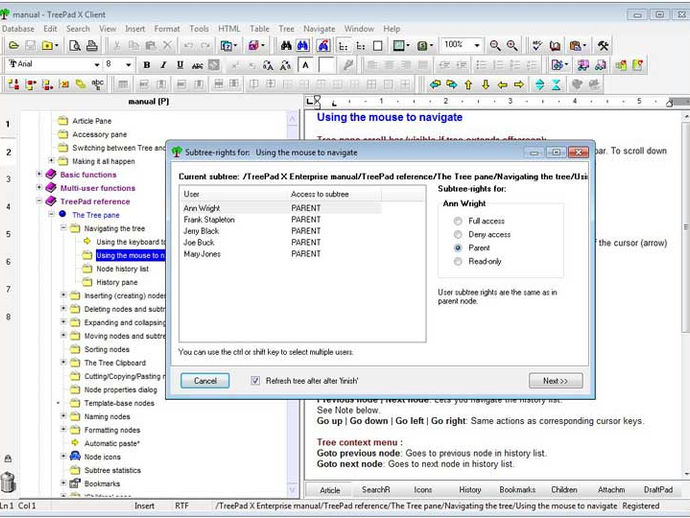Viewport: 690px width, 518px height.
Task: Click the Open database toolbar icon
Action: coord(14,45)
